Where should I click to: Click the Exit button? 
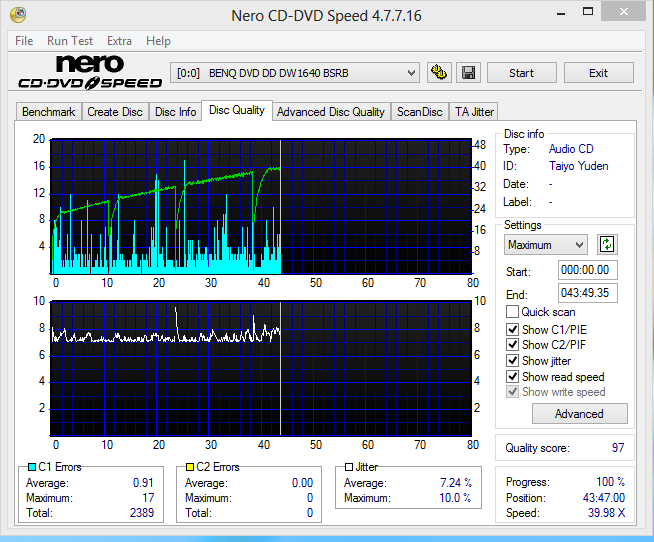(x=599, y=73)
